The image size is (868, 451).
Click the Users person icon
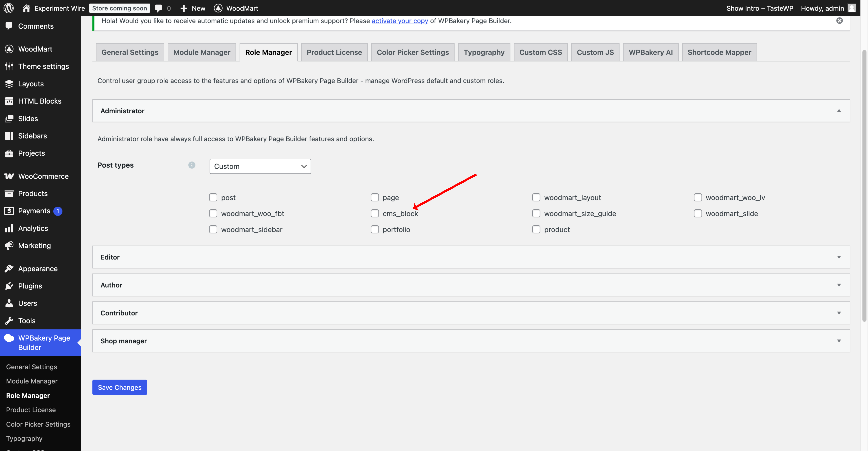pyautogui.click(x=9, y=303)
